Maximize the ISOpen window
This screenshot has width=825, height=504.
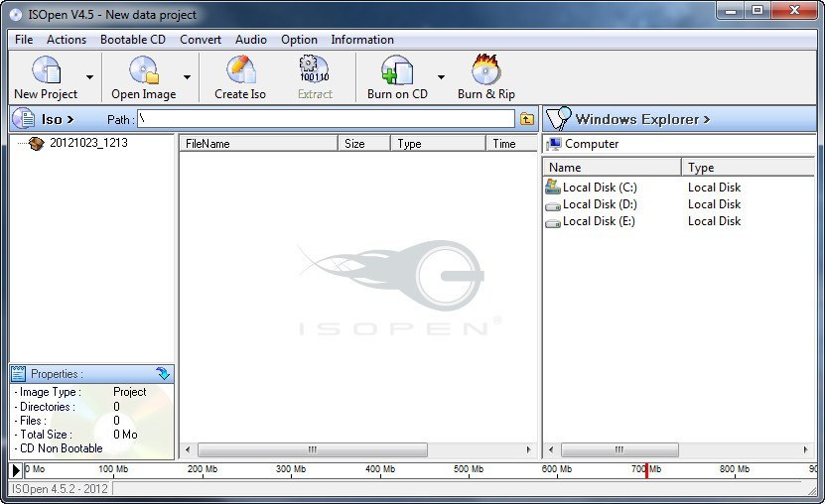coord(757,10)
